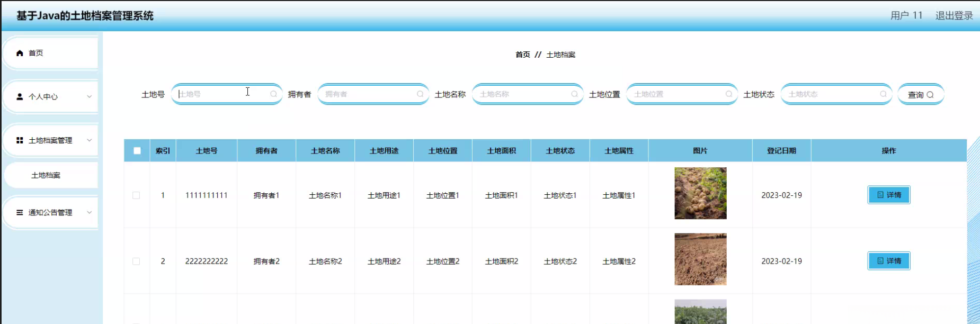Click the search icon in 土地号 field

tap(273, 94)
